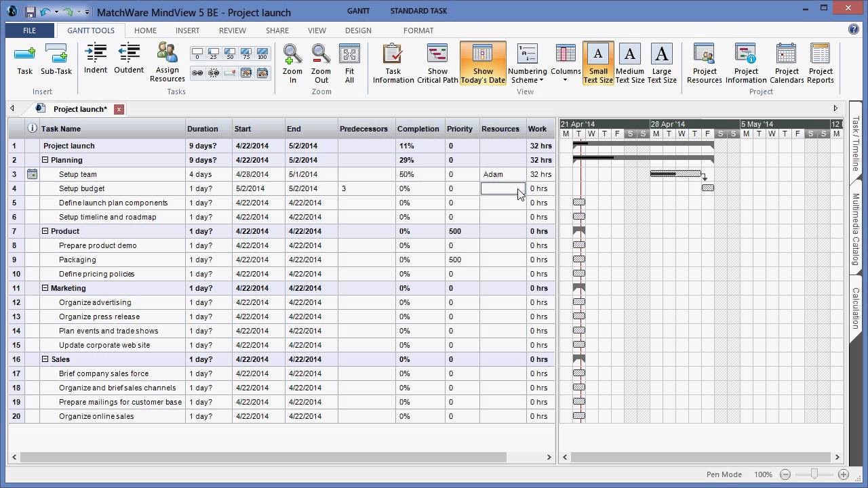This screenshot has width=868, height=488.
Task: Insert a new Task from the ribbon
Action: [x=25, y=59]
